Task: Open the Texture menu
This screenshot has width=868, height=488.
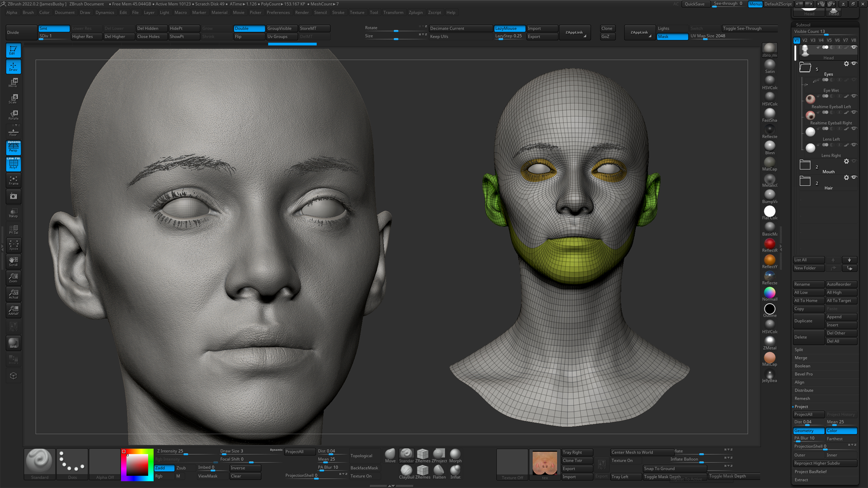Action: (357, 12)
